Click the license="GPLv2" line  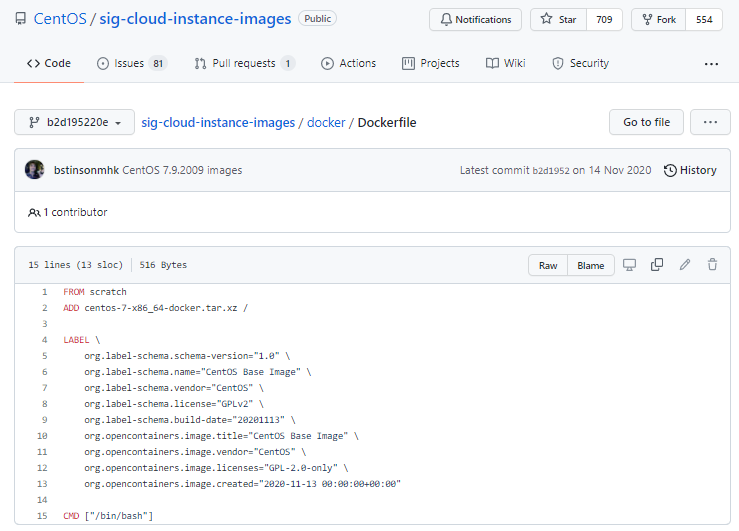[x=174, y=404]
